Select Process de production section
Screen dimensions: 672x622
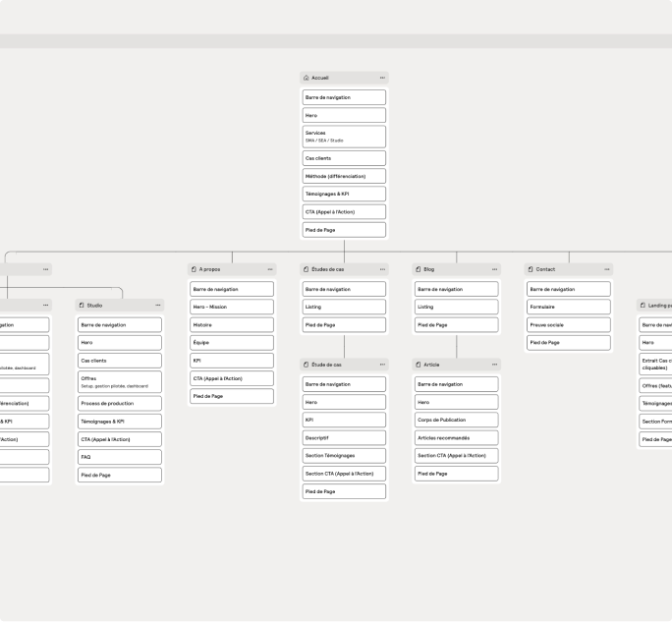point(120,404)
